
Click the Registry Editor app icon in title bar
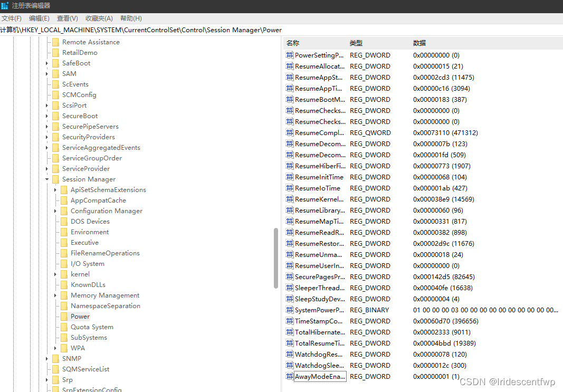[x=5, y=6]
